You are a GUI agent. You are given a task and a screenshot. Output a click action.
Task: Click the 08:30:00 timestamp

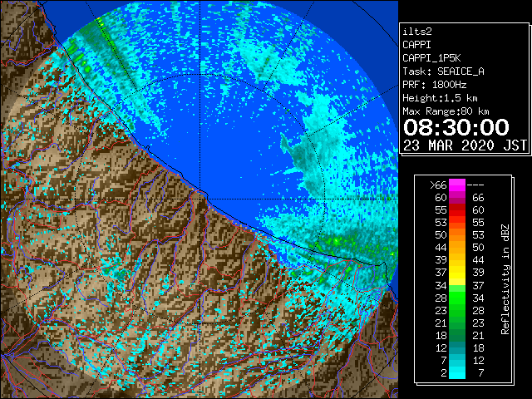pos(456,127)
